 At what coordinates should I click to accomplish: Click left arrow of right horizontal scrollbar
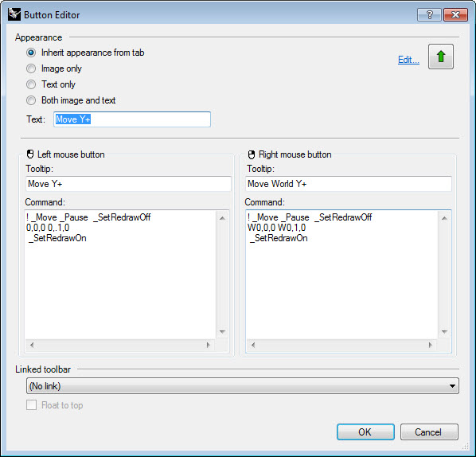[x=253, y=345]
